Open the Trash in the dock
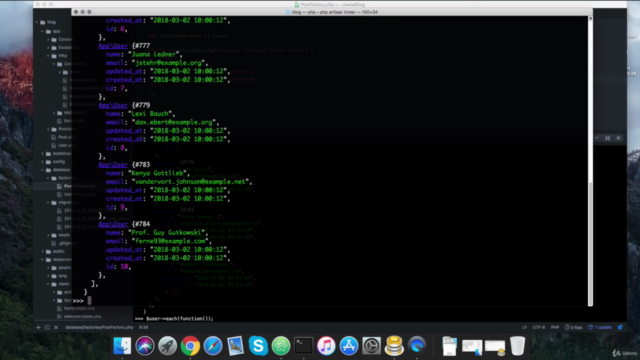The height and width of the screenshot is (360, 640). point(518,346)
